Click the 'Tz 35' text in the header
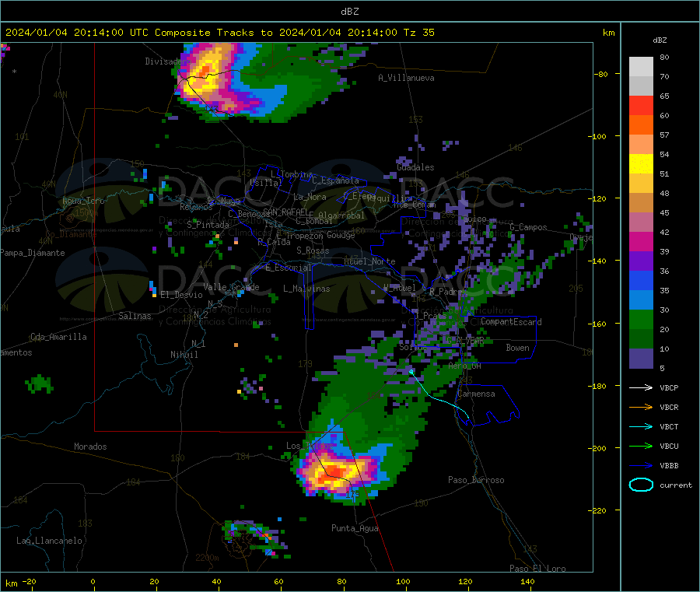 click(x=418, y=33)
